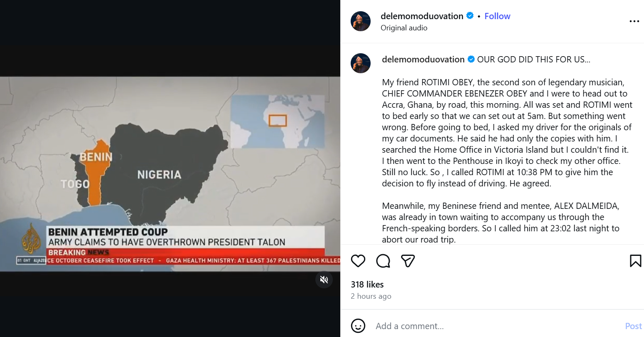Open delemomoduovation's profile picture in the header

click(x=361, y=21)
